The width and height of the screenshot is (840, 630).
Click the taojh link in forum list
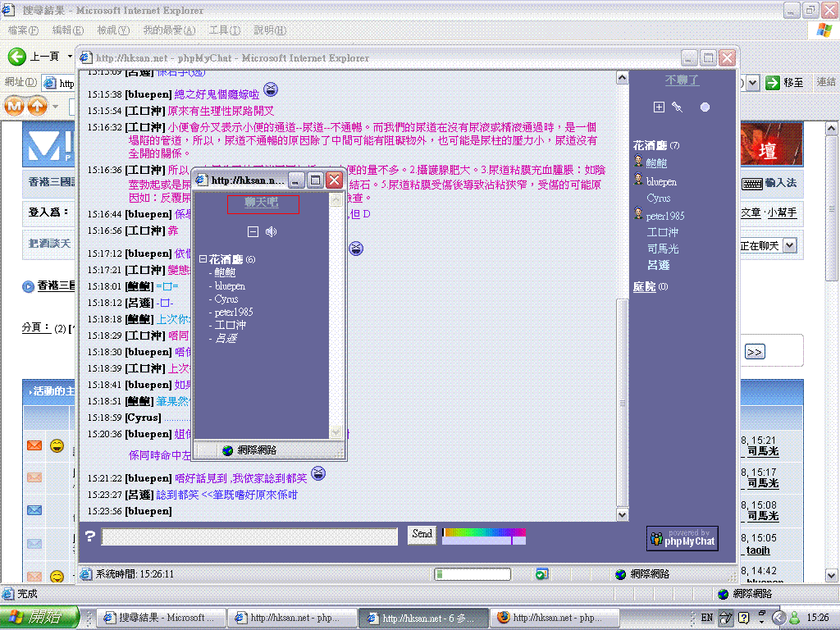758,550
